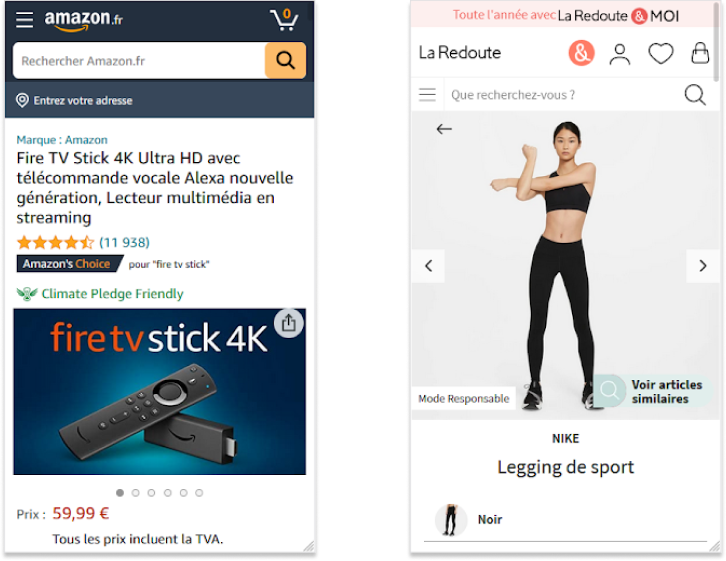Open La Redoute hamburger menu
726x561 pixels.
pos(427,94)
